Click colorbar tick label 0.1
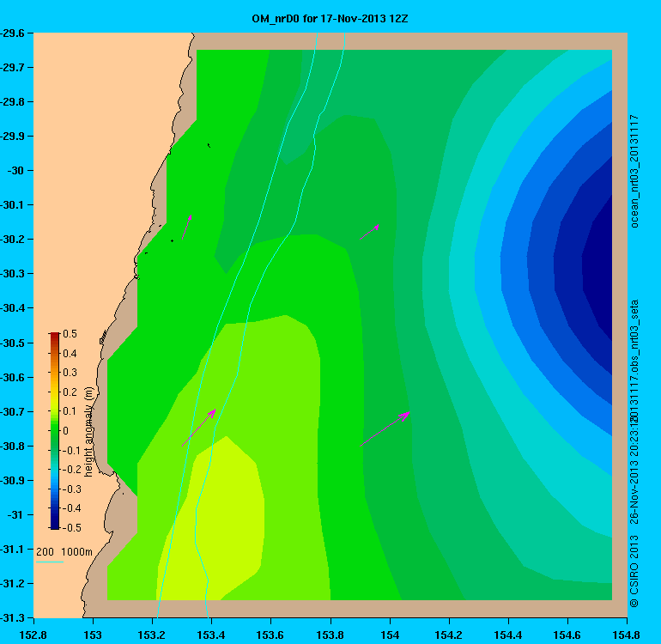The image size is (661, 644). (70, 411)
